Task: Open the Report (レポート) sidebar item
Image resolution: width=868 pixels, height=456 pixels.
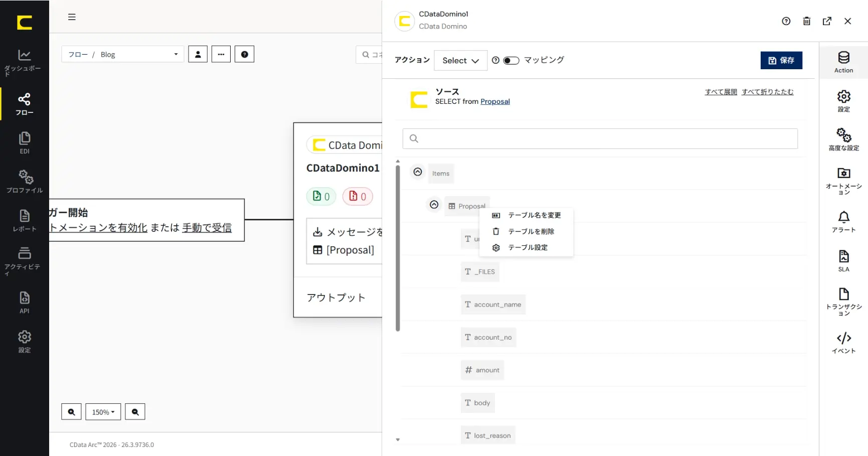Action: pos(24,221)
